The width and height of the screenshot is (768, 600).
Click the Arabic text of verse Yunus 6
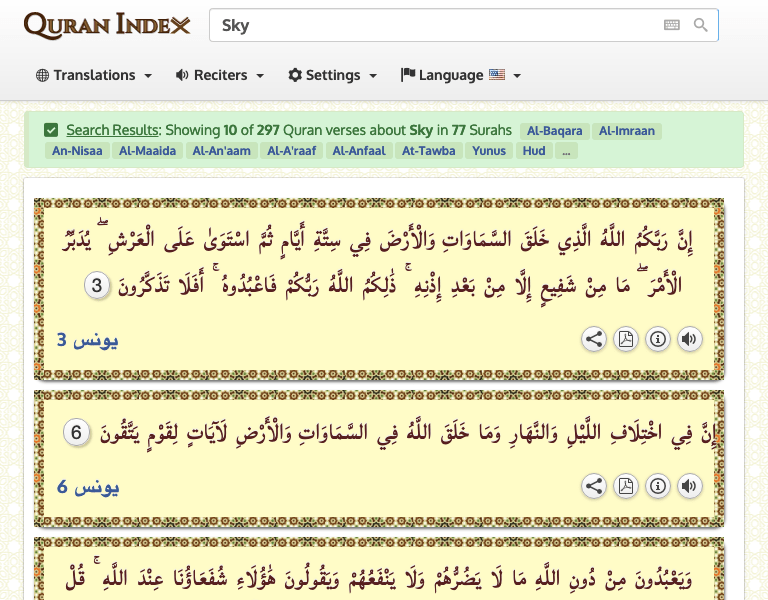[407, 433]
